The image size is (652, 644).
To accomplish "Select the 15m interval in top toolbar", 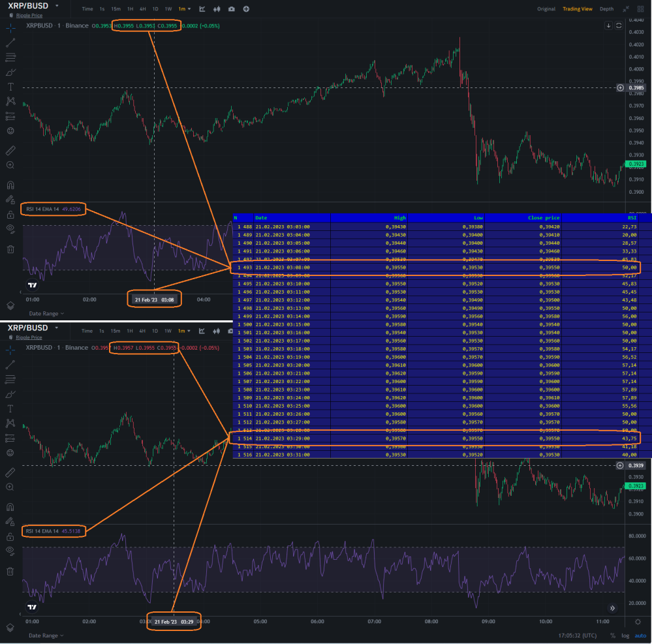I will [116, 8].
